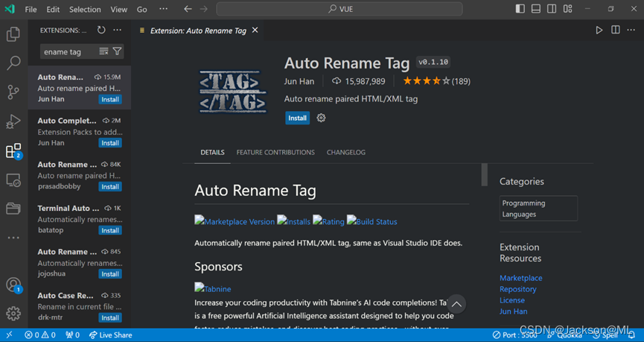Install Auto Rename Tag by Jun Han in list
Screen dimensions: 644x342
[x=110, y=100]
